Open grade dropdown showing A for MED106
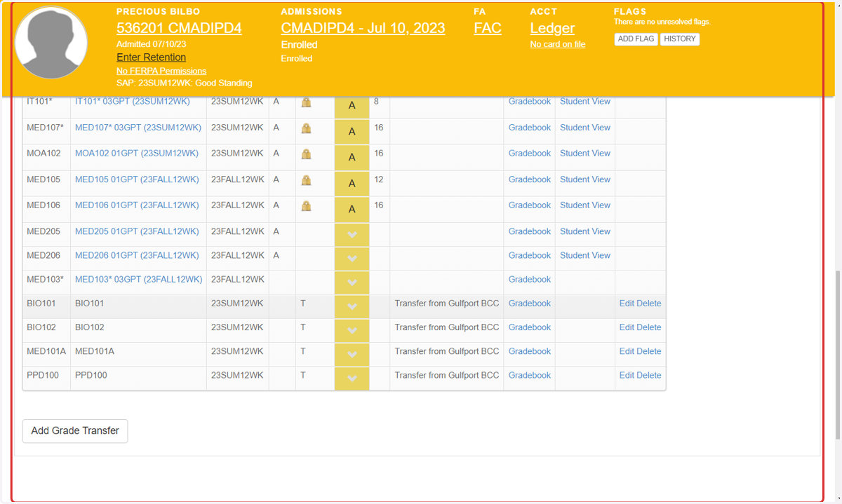This screenshot has height=504, width=842. click(352, 210)
